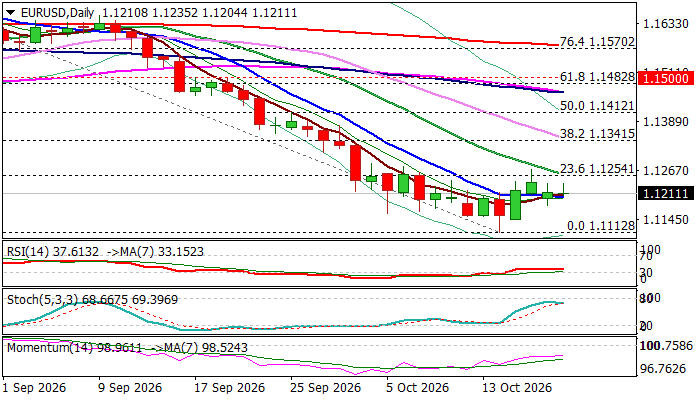The height and width of the screenshot is (400, 700).
Task: Click the 9 Sep 2026 date label
Action: point(130,388)
